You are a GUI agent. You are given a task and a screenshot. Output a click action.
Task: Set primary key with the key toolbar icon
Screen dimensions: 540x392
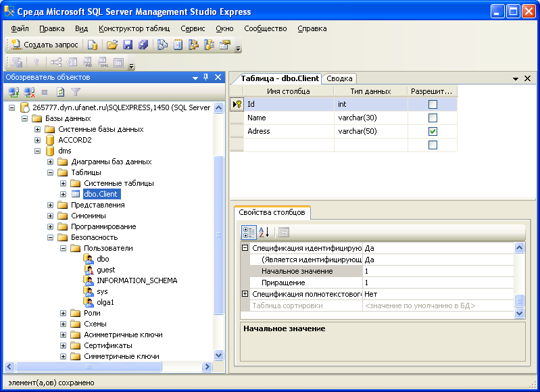tap(36, 62)
